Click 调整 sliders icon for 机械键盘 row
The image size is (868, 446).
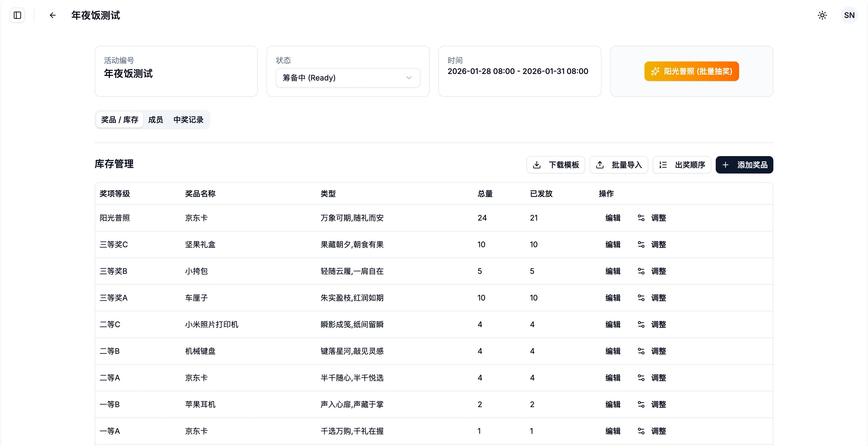(641, 351)
